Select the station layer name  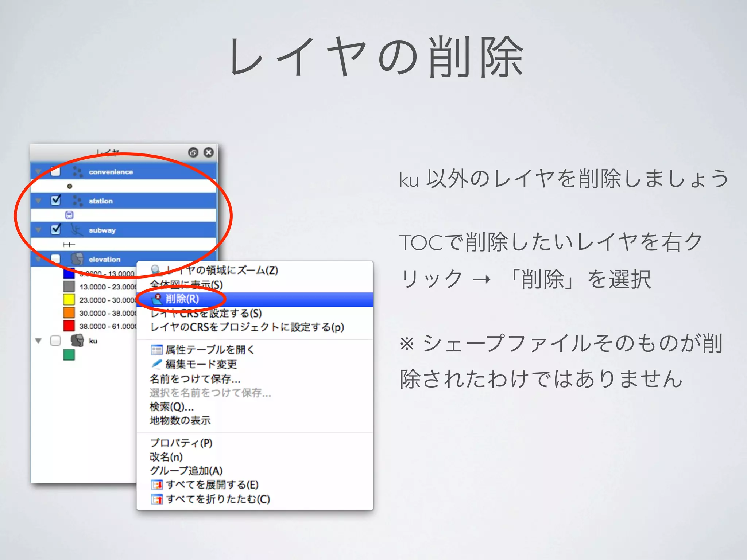pyautogui.click(x=101, y=201)
